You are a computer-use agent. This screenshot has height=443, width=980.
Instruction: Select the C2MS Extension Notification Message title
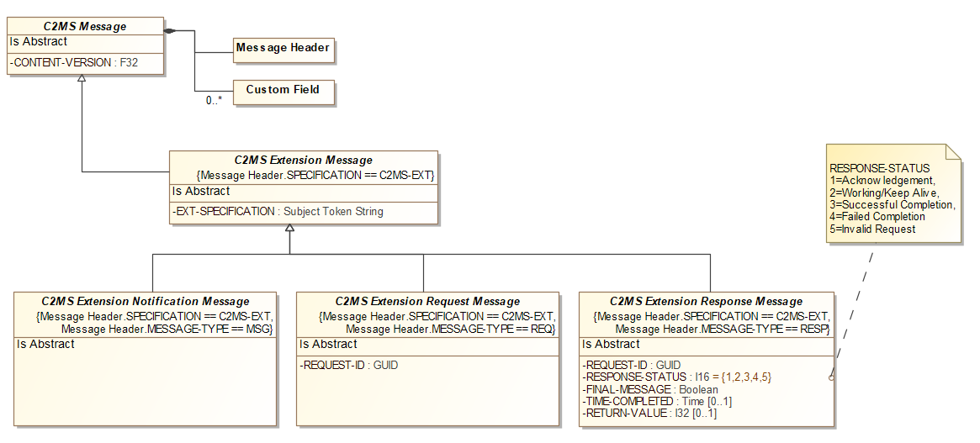point(146,301)
